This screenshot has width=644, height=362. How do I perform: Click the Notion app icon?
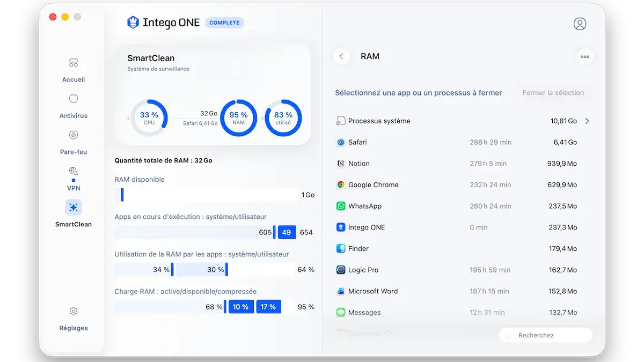pyautogui.click(x=340, y=164)
